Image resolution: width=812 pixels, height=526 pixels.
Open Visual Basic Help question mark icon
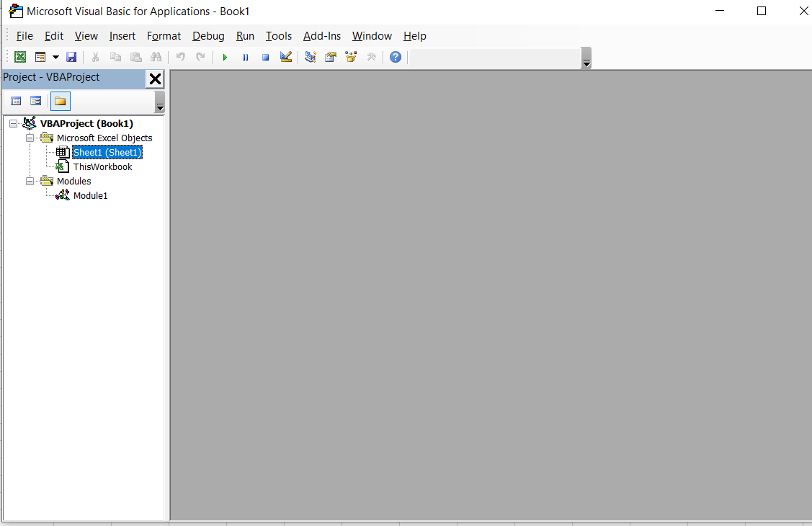[395, 58]
